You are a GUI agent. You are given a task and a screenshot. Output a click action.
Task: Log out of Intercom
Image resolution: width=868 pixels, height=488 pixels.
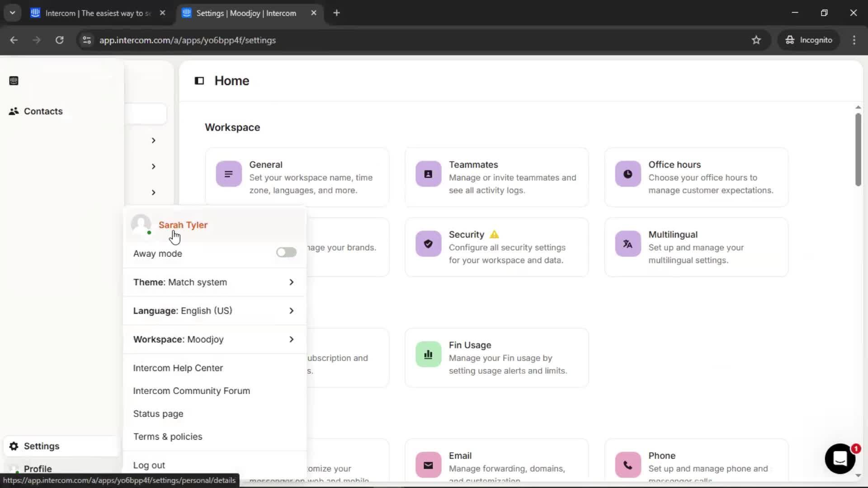149,465
